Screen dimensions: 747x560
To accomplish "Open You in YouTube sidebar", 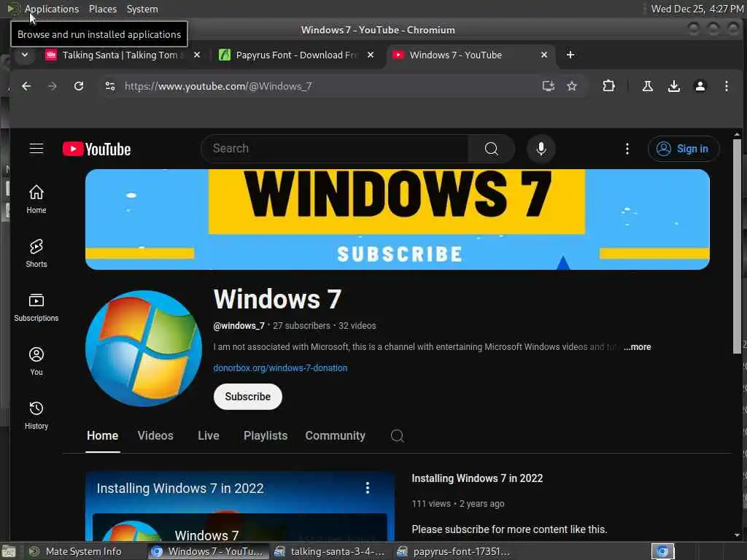I will point(36,362).
